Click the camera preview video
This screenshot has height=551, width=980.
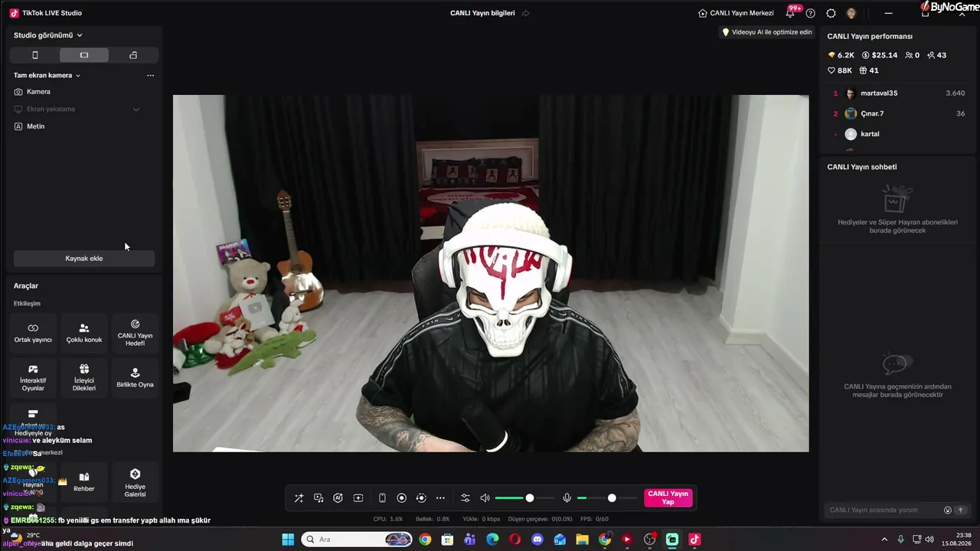(491, 273)
